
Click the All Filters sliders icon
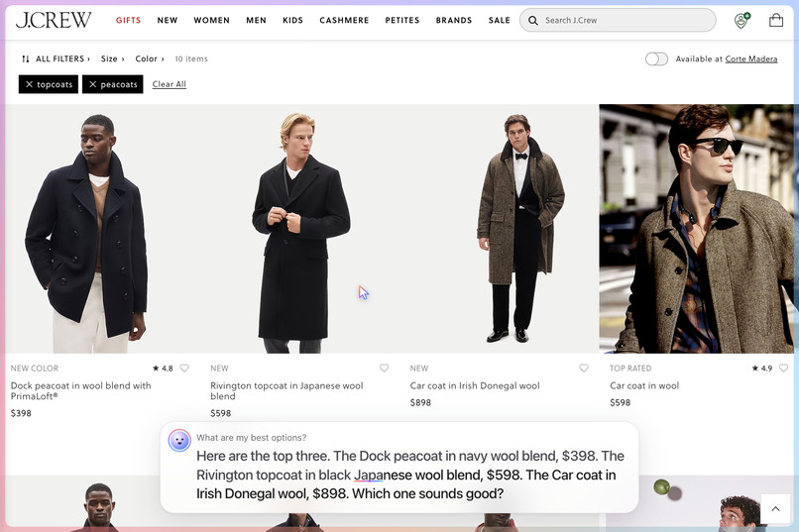26,59
